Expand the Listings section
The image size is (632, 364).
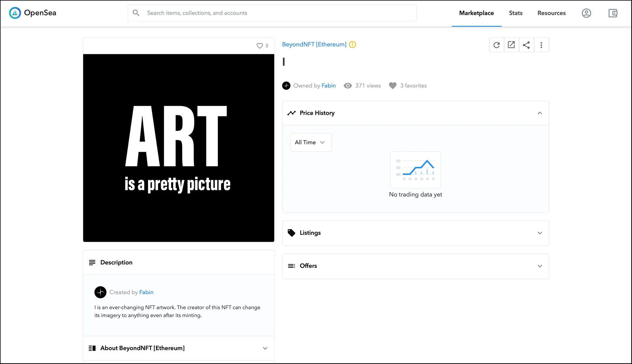pos(540,233)
